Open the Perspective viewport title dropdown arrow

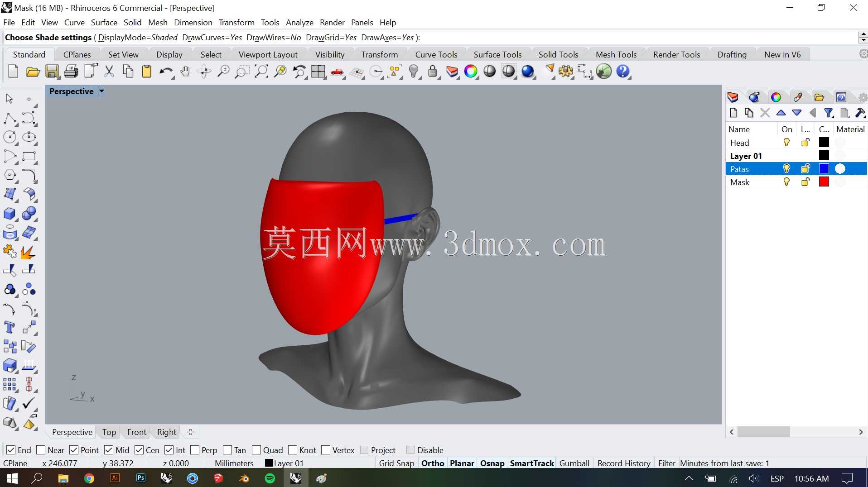coord(101,91)
